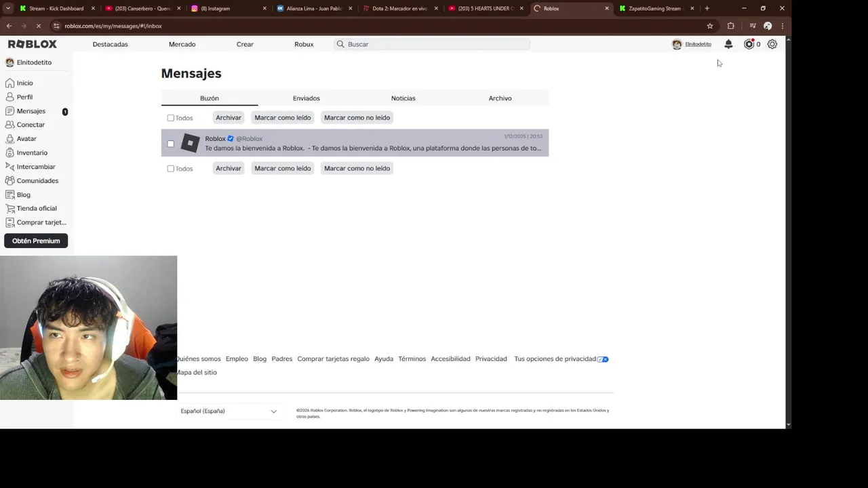Switch to the Archivo tab
This screenshot has height=488, width=868.
[500, 98]
